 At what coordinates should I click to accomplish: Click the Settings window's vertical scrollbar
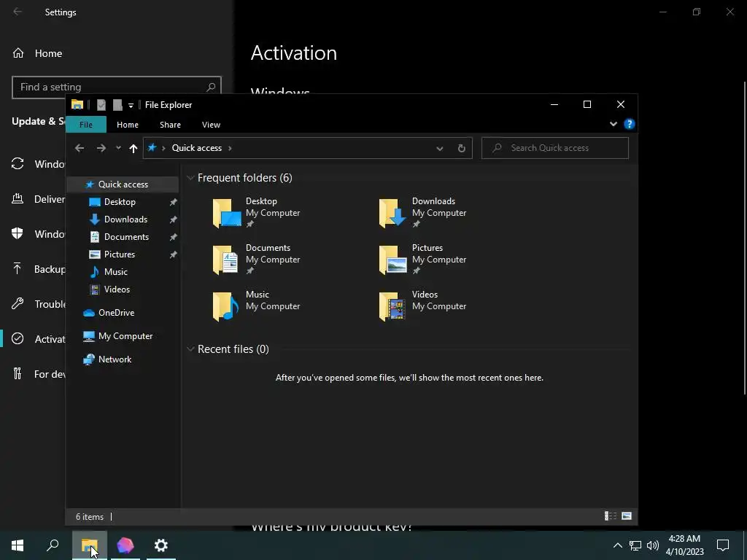click(x=745, y=238)
